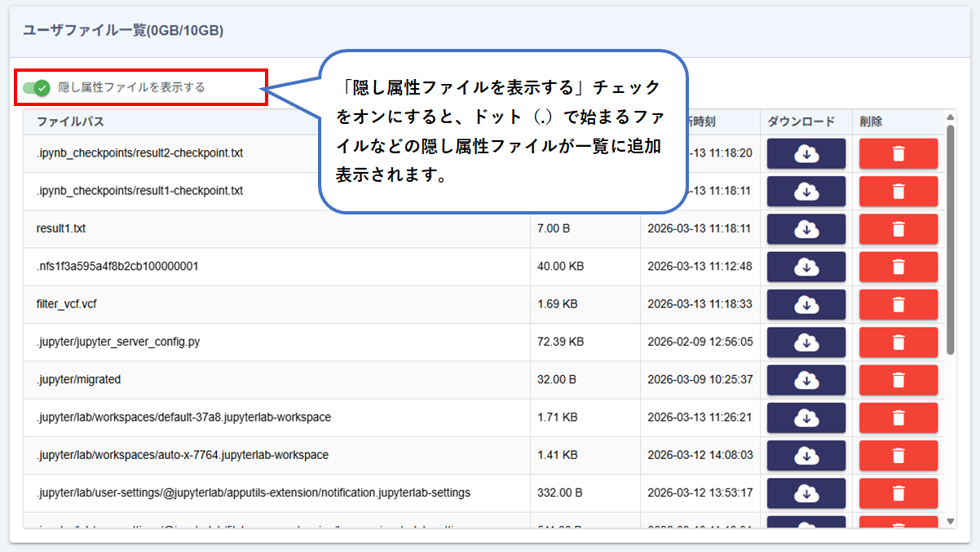
Task: Download .jupyter/migrated file
Action: point(806,380)
